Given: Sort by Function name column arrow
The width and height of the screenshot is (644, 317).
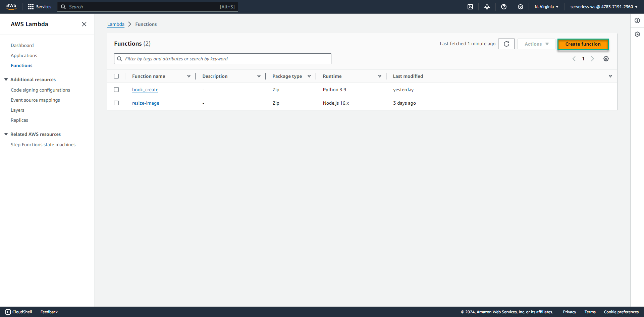Looking at the screenshot, I should (x=189, y=76).
